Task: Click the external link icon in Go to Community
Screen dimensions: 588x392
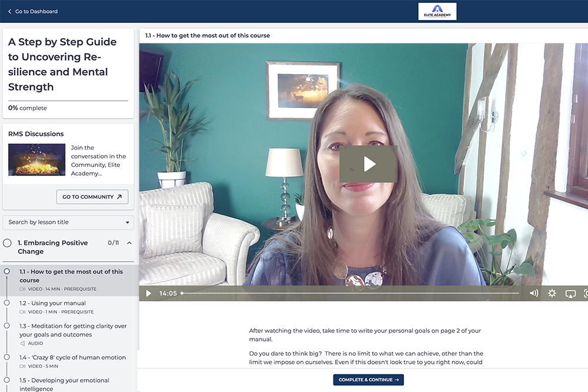Action: pos(119,197)
